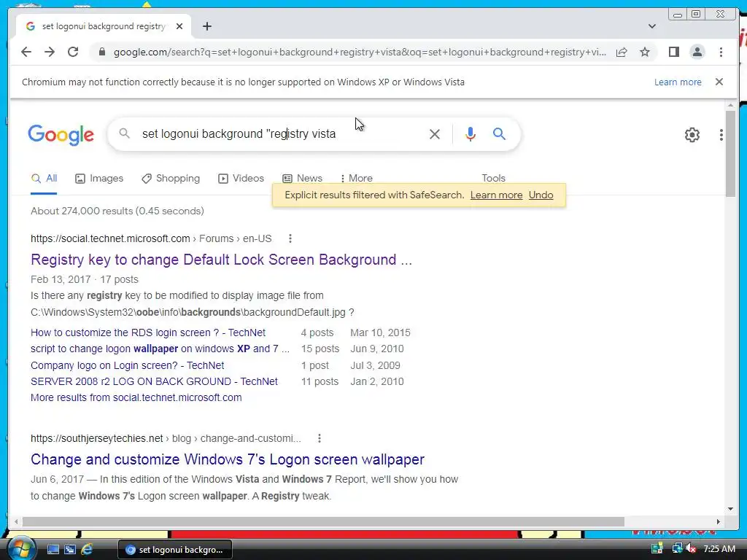Screen dimensions: 747x560
Task: Click the 7:25 AM taskbar clock
Action: tap(719, 549)
